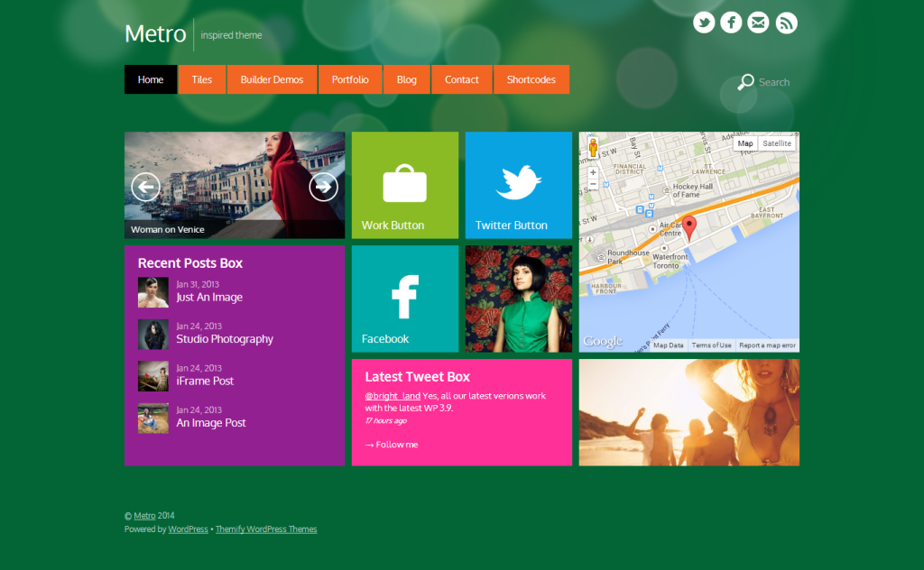Click the Recent Posts Box heading
This screenshot has width=924, height=570.
coord(190,263)
